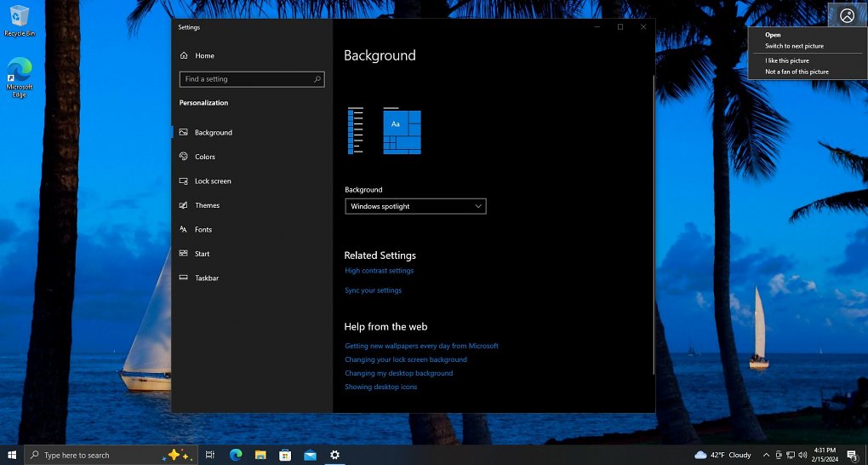Click the Background page heading text
The image size is (868, 465).
coord(380,55)
